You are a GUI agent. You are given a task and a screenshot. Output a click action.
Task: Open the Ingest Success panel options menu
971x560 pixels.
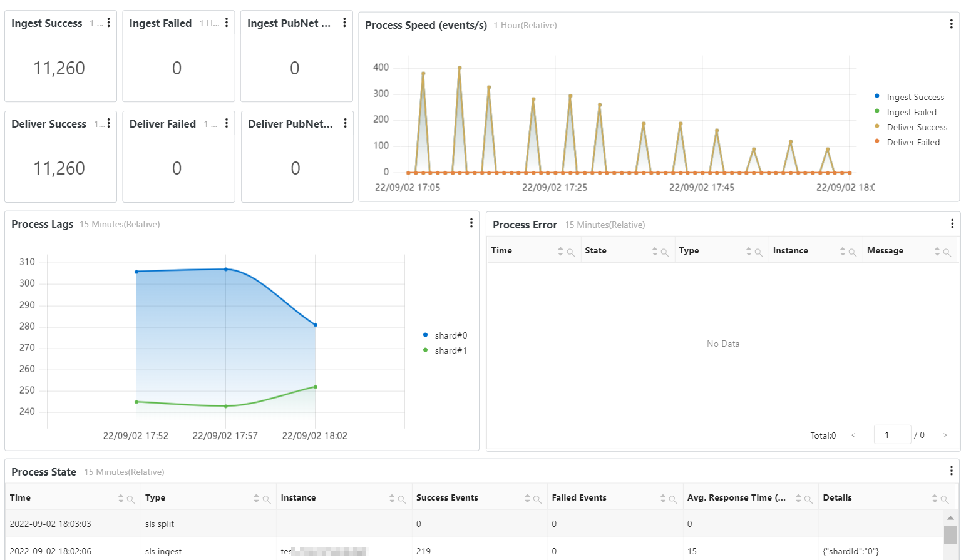pyautogui.click(x=109, y=23)
